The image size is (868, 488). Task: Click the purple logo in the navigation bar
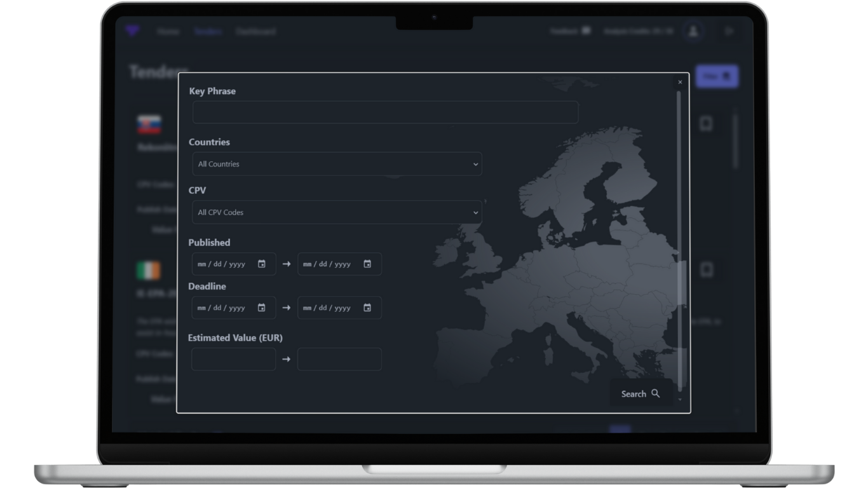[133, 31]
